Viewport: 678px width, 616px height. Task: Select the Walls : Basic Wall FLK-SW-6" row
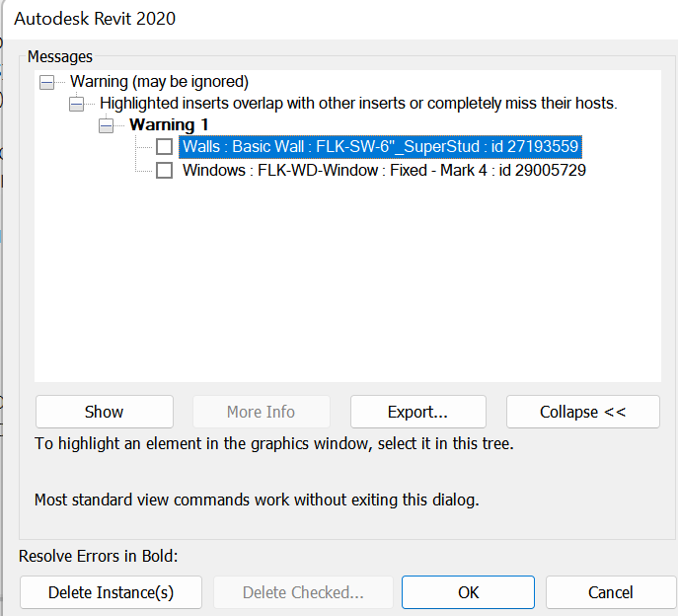381,147
